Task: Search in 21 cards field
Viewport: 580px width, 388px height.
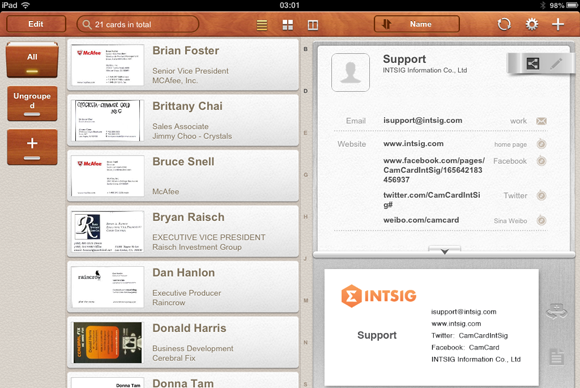Action: coord(138,24)
